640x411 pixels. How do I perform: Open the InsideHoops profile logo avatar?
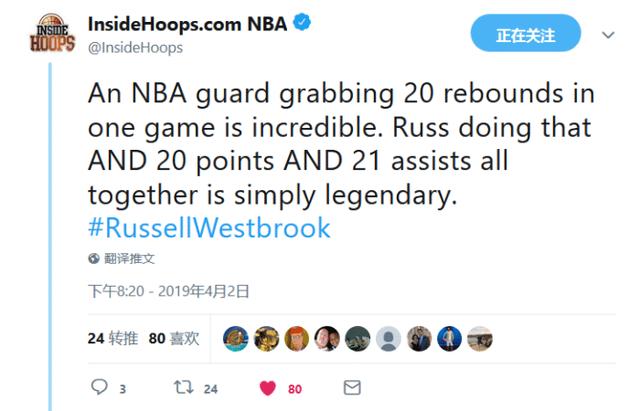[x=52, y=33]
